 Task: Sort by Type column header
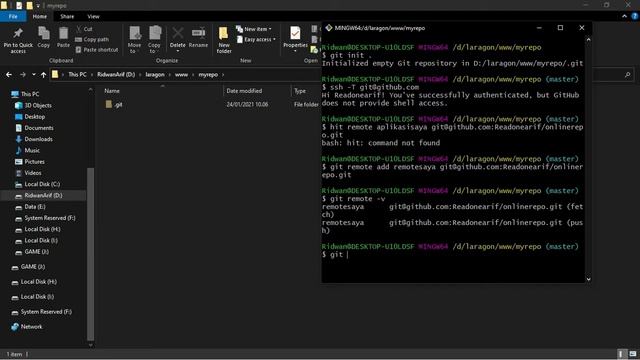(x=300, y=91)
